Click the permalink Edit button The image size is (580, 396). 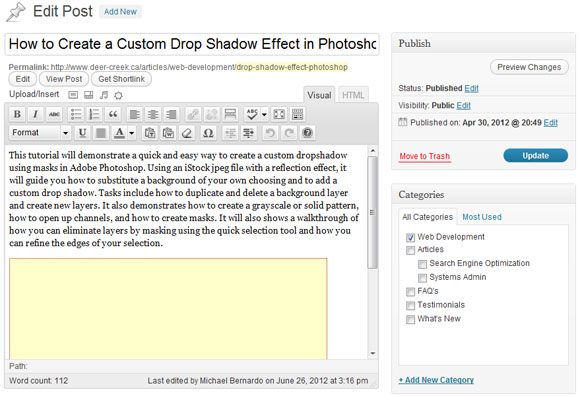point(23,79)
